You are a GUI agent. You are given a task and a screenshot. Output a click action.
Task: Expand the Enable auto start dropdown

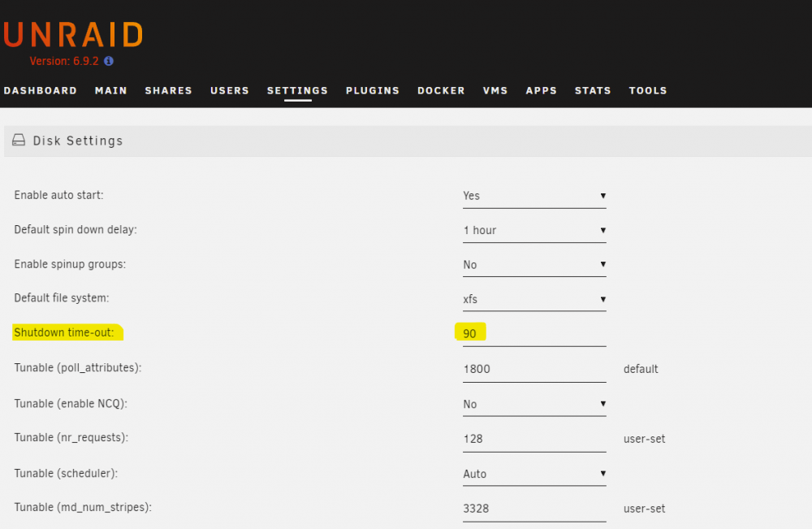pos(534,196)
